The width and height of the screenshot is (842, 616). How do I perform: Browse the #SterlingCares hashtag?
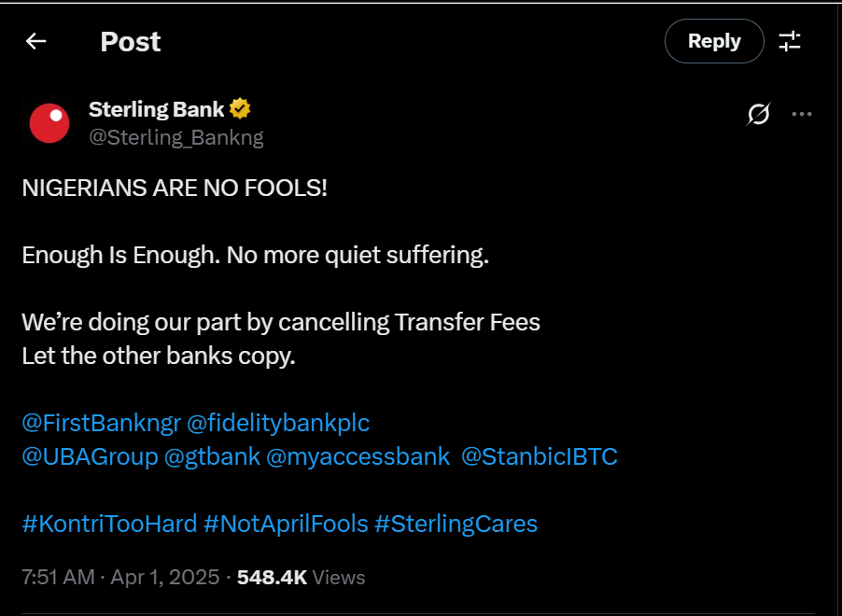[x=456, y=524]
